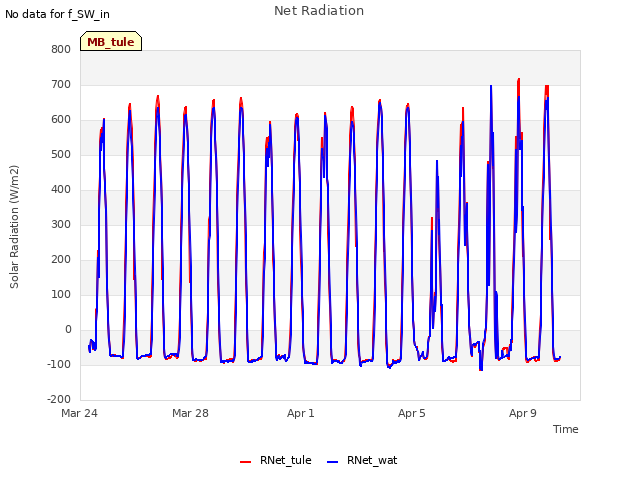
Task: Click the -100 y-axis tick label
Action: tap(59, 364)
